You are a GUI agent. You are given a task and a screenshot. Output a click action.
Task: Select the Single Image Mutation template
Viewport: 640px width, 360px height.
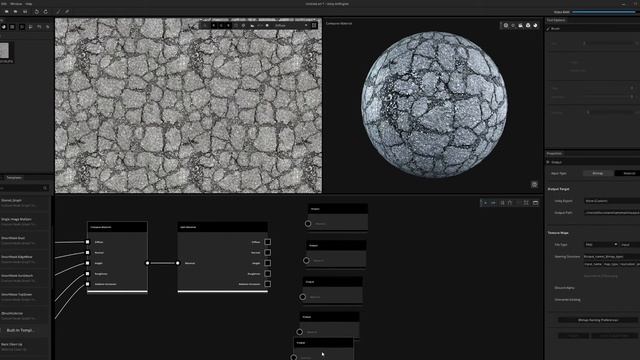coord(25,222)
